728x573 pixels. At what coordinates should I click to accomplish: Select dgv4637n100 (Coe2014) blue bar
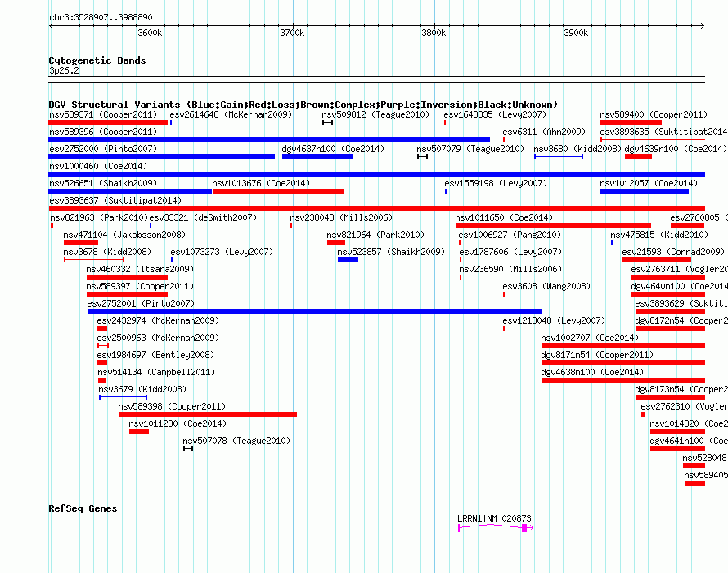point(317,157)
